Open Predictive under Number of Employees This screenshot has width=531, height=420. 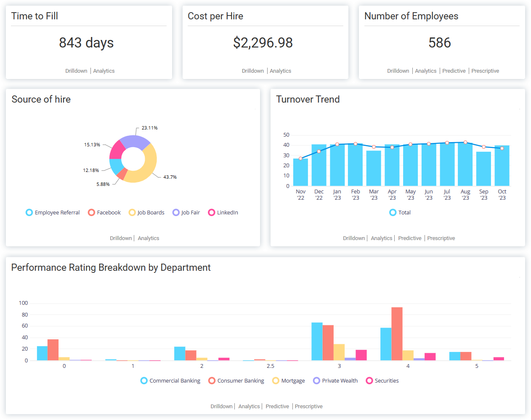pyautogui.click(x=454, y=71)
